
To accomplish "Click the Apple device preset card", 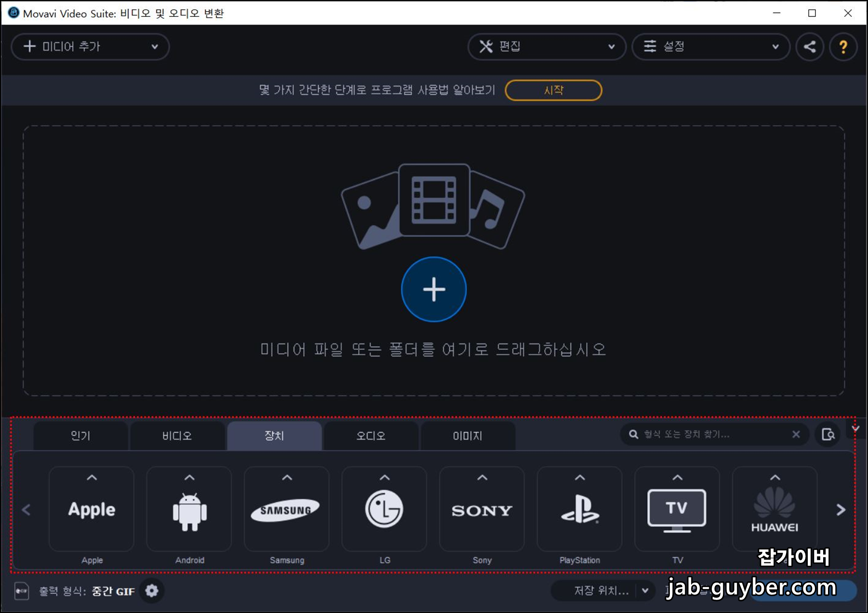I will [92, 509].
